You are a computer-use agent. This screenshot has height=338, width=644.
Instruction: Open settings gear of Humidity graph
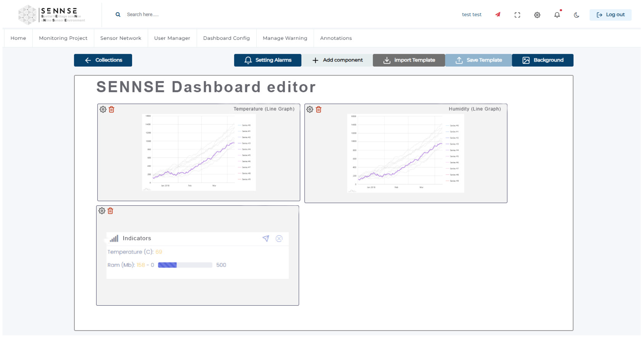point(310,109)
